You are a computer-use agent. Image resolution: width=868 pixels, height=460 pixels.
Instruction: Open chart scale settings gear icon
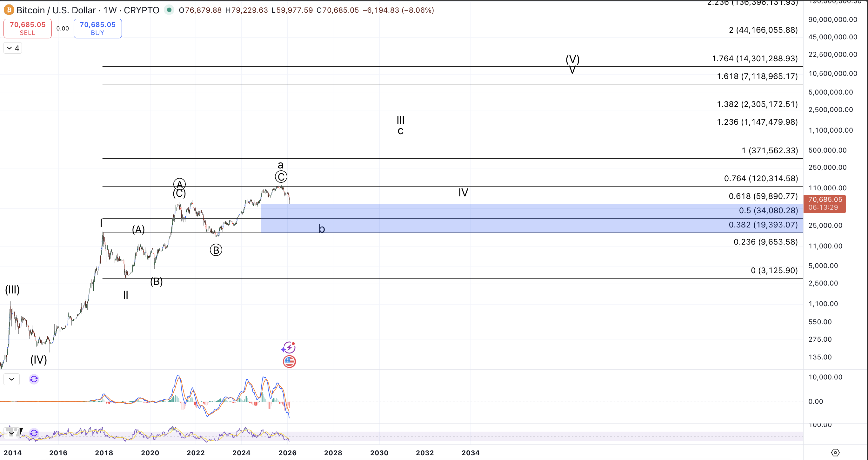pyautogui.click(x=835, y=452)
